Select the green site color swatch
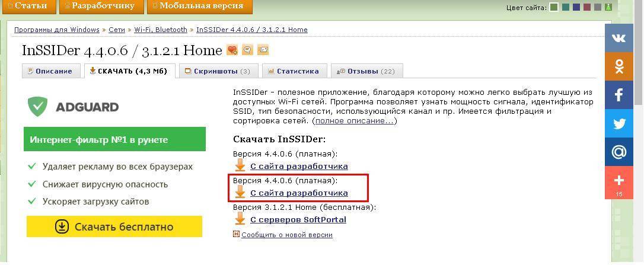644x265 pixels. pyautogui.click(x=554, y=7)
